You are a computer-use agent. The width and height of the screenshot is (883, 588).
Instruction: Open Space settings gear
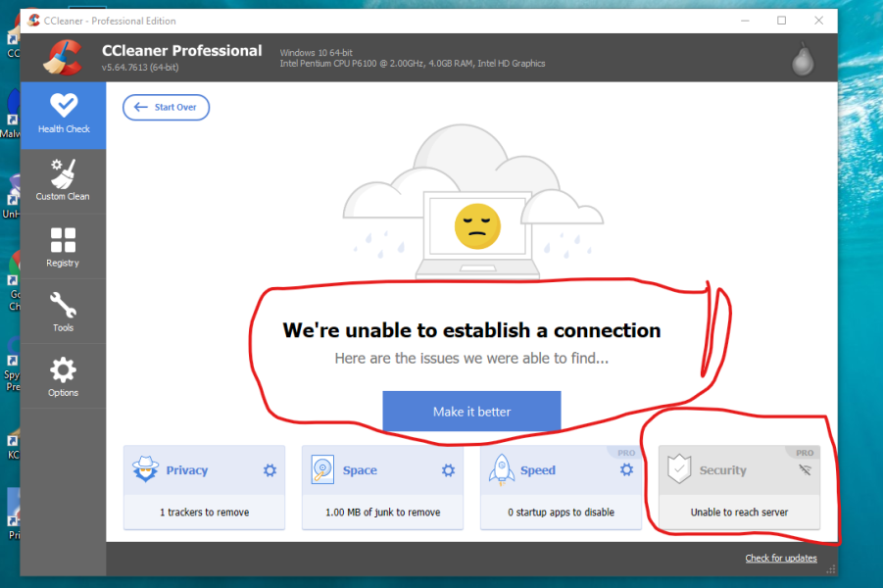(x=448, y=470)
